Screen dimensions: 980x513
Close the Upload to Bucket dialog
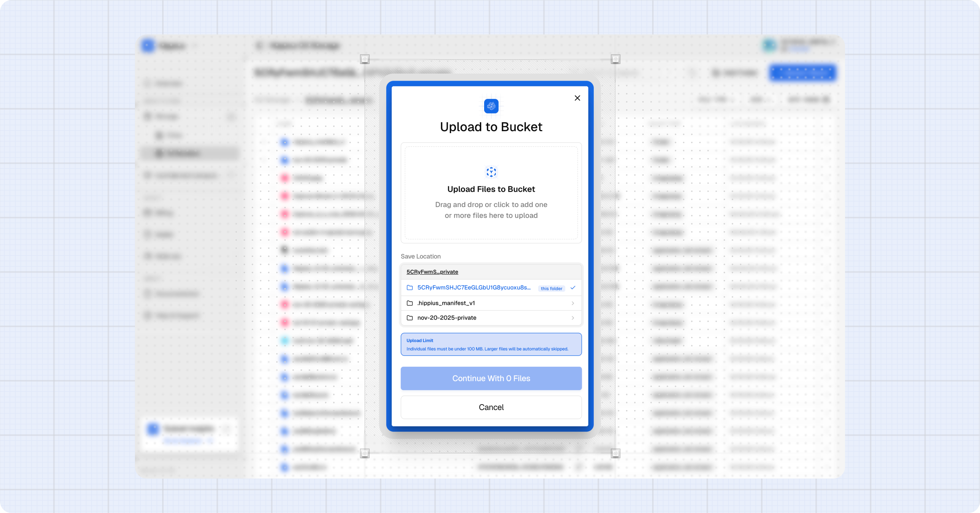577,98
